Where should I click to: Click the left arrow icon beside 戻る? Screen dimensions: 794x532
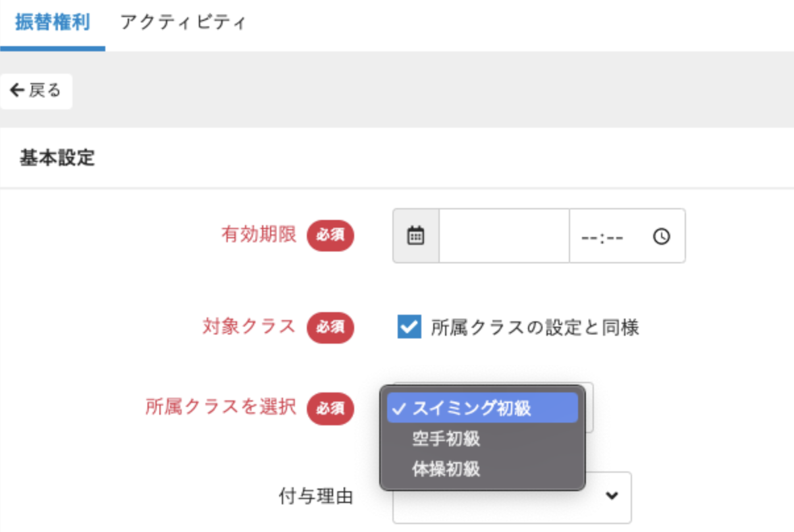[x=17, y=90]
